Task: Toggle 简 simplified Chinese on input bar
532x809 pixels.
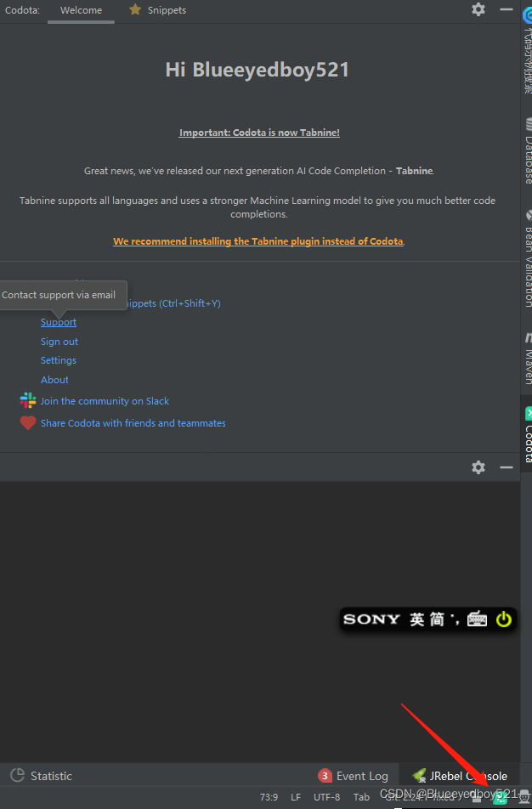Action: point(437,619)
